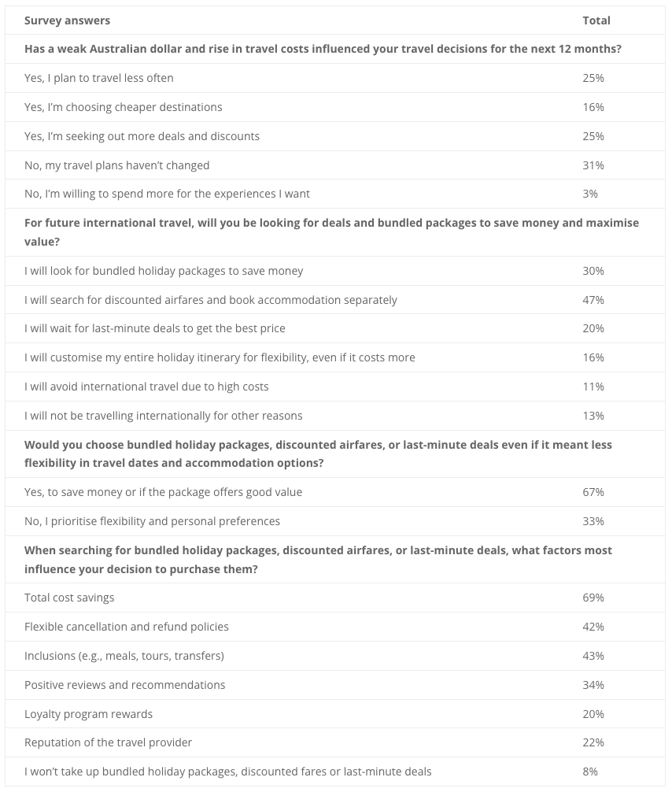The height and width of the screenshot is (792, 672).
Task: Select 'Loyalty program rewards' row
Action: (335, 714)
